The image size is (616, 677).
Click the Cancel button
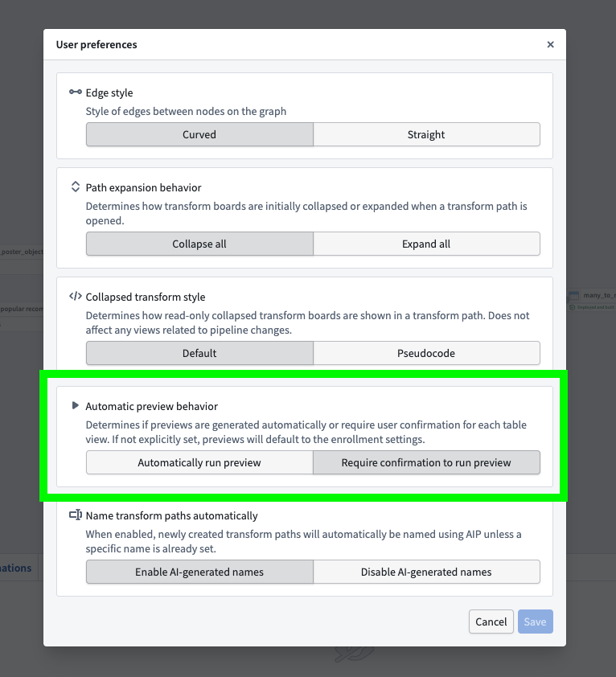491,622
